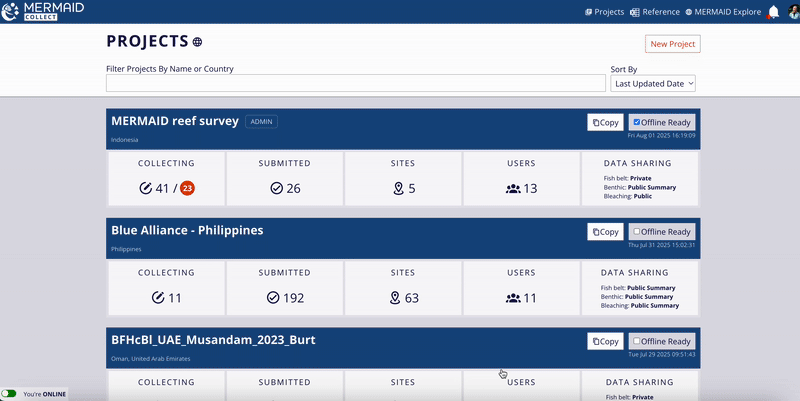800x401 pixels.
Task: Open MERMAID Explore in the top navigation
Action: 723,12
